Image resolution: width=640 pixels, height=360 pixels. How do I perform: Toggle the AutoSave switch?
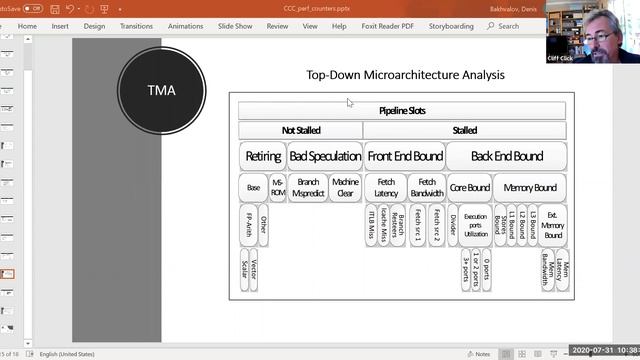click(x=33, y=9)
